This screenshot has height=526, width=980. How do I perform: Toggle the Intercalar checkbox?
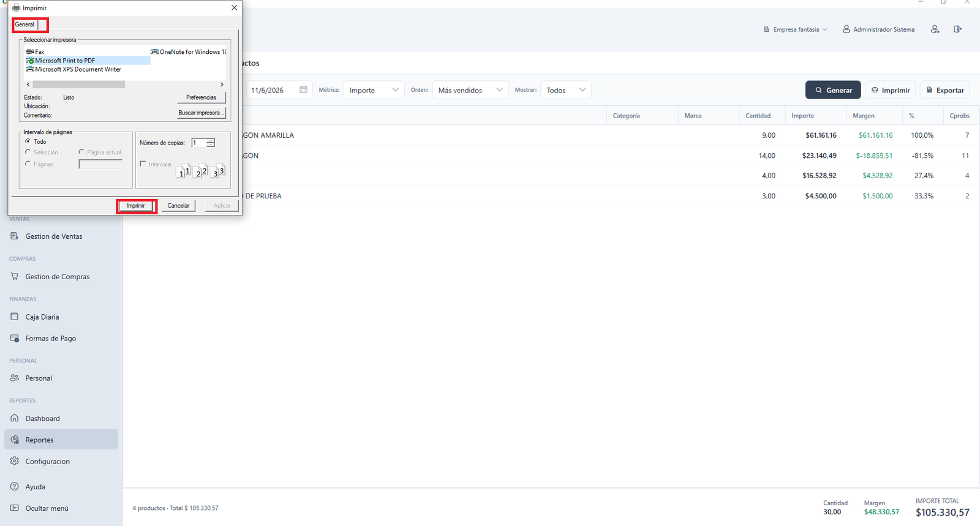[x=143, y=163]
